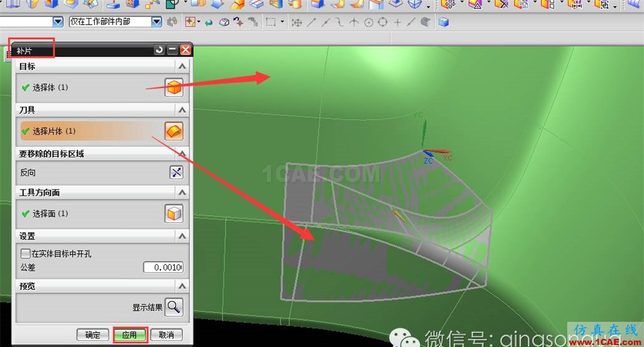Click the 选择体 (1) row text
This screenshot has width=644, height=347.
[x=50, y=87]
